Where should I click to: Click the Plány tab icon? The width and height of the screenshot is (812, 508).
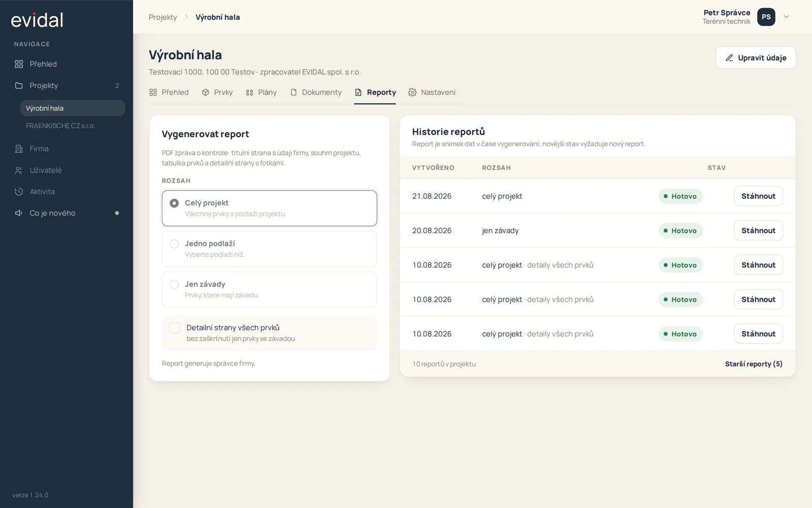249,92
